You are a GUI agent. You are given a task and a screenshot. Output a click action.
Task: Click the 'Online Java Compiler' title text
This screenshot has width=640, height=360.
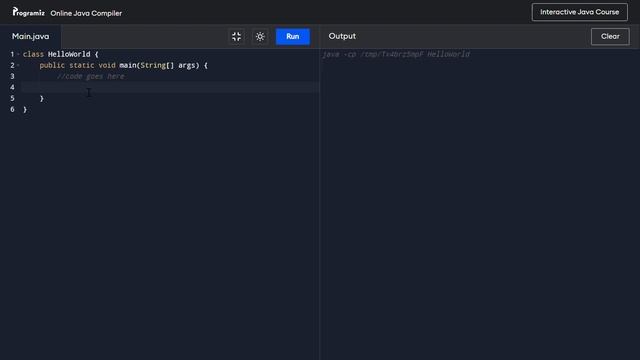coord(86,13)
